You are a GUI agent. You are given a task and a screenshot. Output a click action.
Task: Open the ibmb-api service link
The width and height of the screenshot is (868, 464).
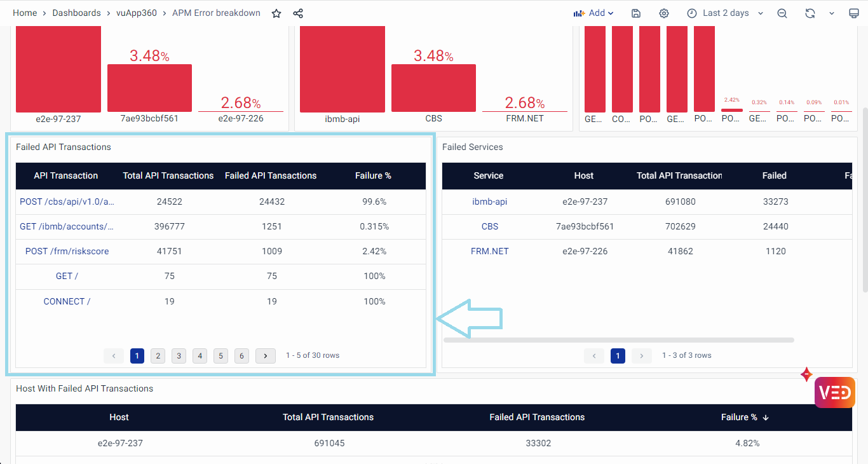click(489, 201)
